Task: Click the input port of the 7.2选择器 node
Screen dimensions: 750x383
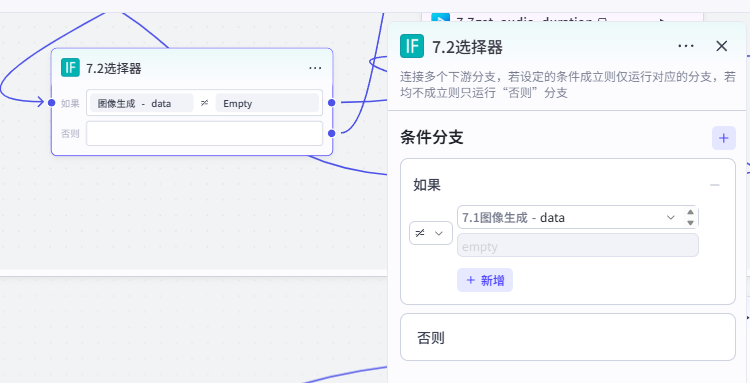Action: coord(52,103)
